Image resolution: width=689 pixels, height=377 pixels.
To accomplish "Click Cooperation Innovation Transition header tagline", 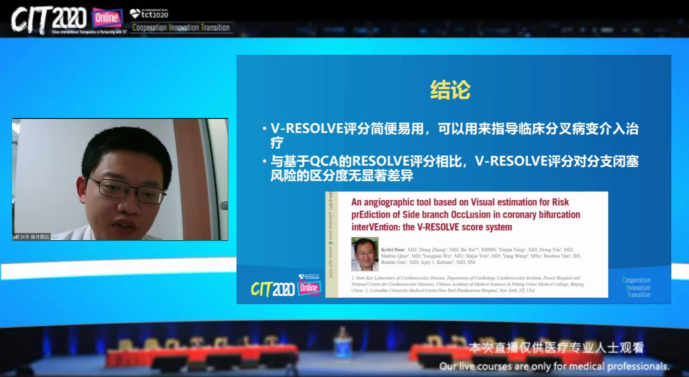I will [181, 28].
